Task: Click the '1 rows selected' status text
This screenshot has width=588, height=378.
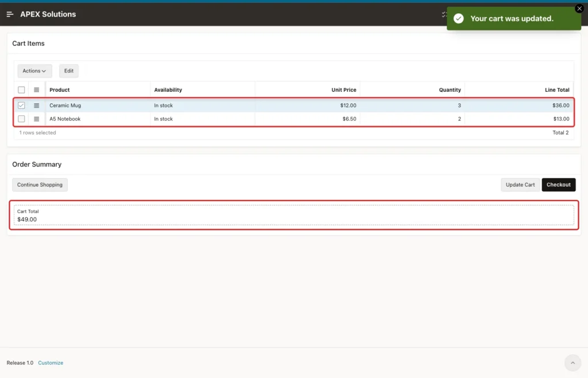Action: tap(37, 133)
